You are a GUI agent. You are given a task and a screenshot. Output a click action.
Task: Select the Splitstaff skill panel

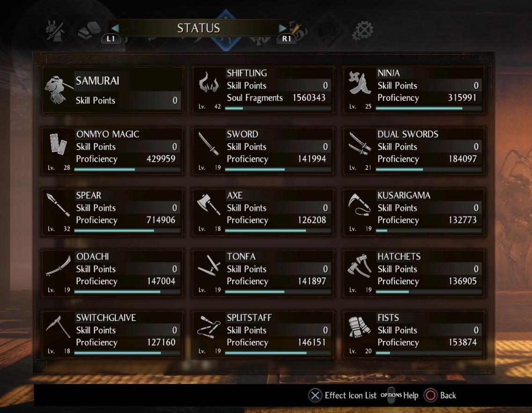[x=263, y=334]
